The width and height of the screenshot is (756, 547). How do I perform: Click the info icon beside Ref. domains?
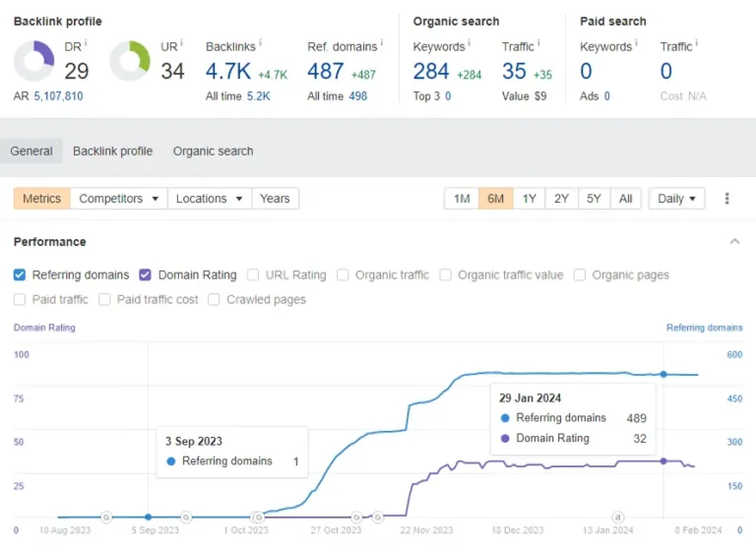[x=382, y=43]
